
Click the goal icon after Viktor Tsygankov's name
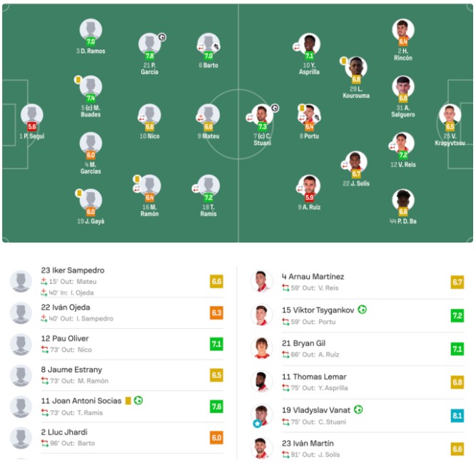(362, 310)
